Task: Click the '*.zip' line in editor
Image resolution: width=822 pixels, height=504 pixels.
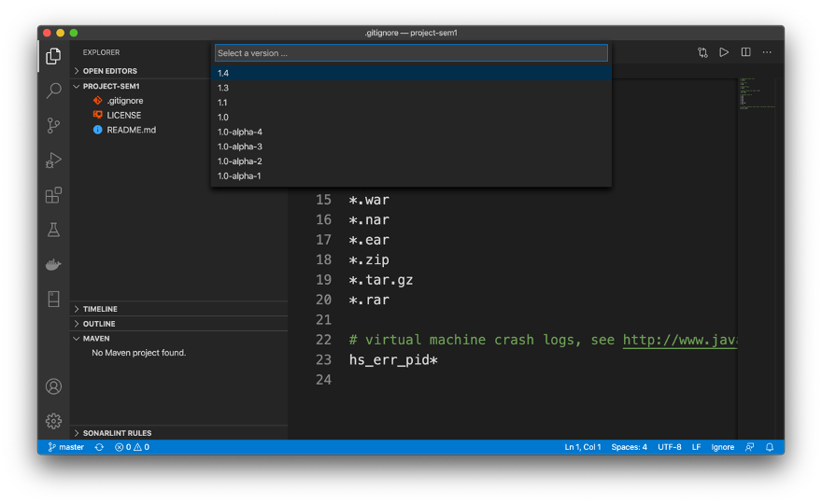Action: pos(369,259)
